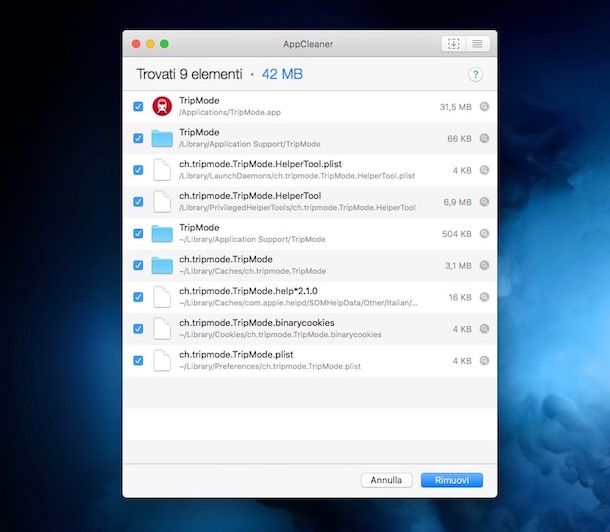Click folder icon for /Library/Application Support/TripMode
The image size is (610, 532).
click(x=162, y=138)
